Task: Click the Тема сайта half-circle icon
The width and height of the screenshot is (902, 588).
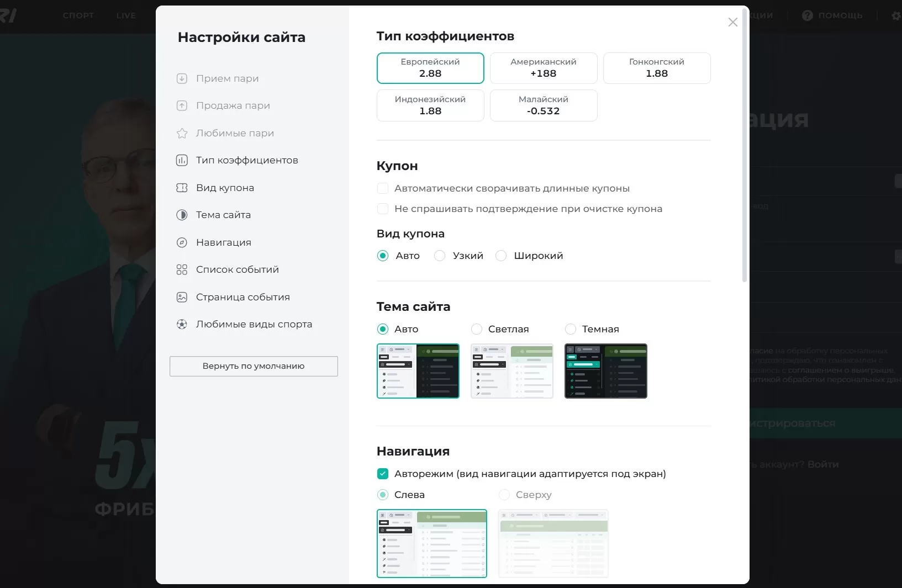Action: point(182,215)
